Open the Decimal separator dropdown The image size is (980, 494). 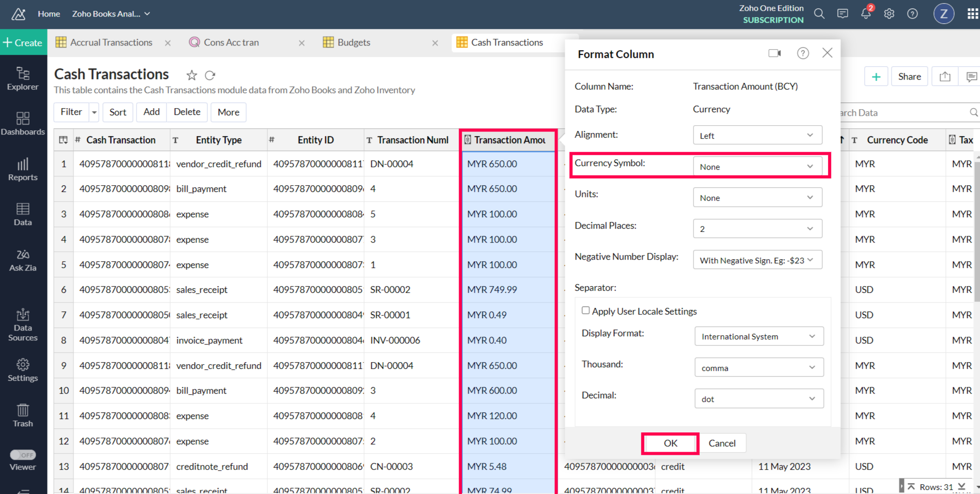point(759,399)
